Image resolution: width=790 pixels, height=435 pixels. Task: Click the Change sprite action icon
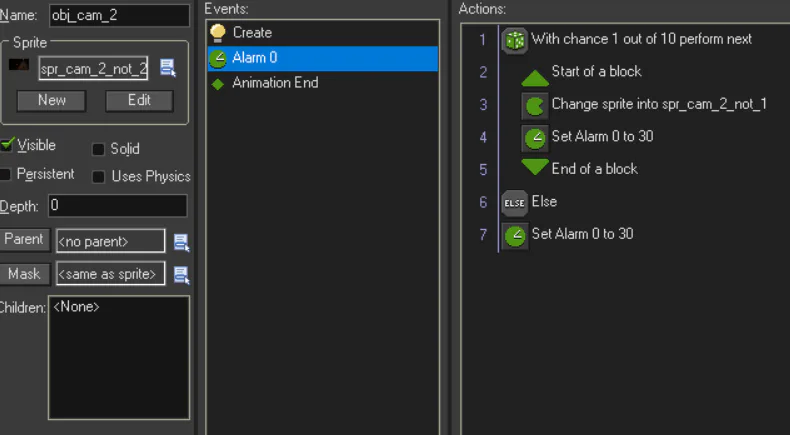(x=535, y=105)
